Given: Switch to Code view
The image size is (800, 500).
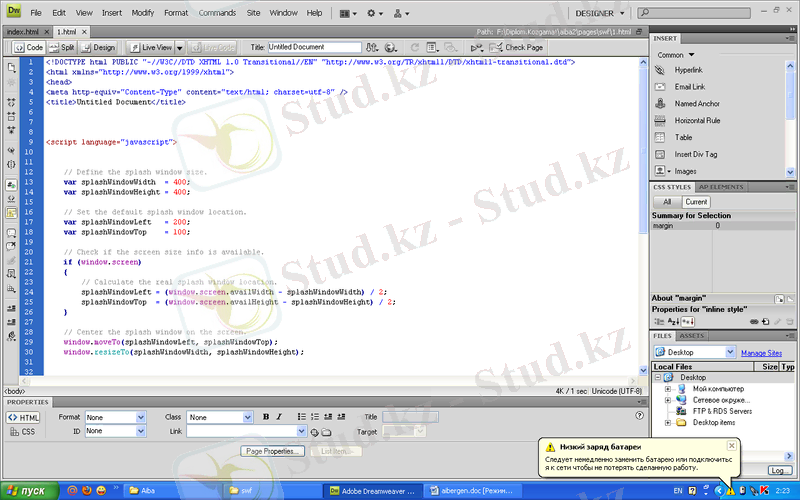Looking at the screenshot, I should tap(29, 47).
